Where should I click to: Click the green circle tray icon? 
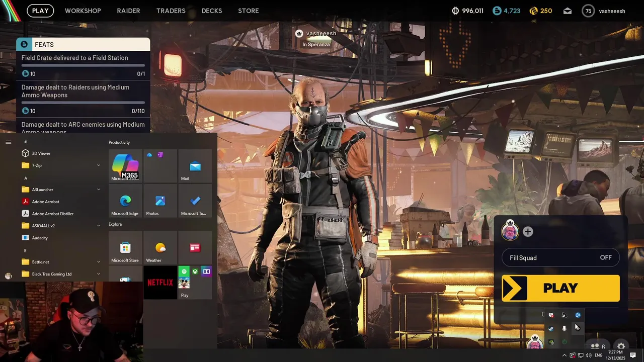point(564,342)
